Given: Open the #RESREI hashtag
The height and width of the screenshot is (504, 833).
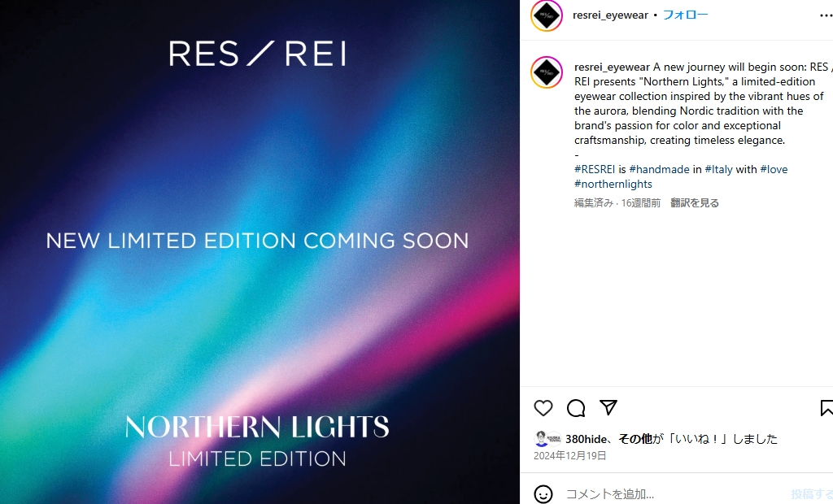Looking at the screenshot, I should [595, 169].
